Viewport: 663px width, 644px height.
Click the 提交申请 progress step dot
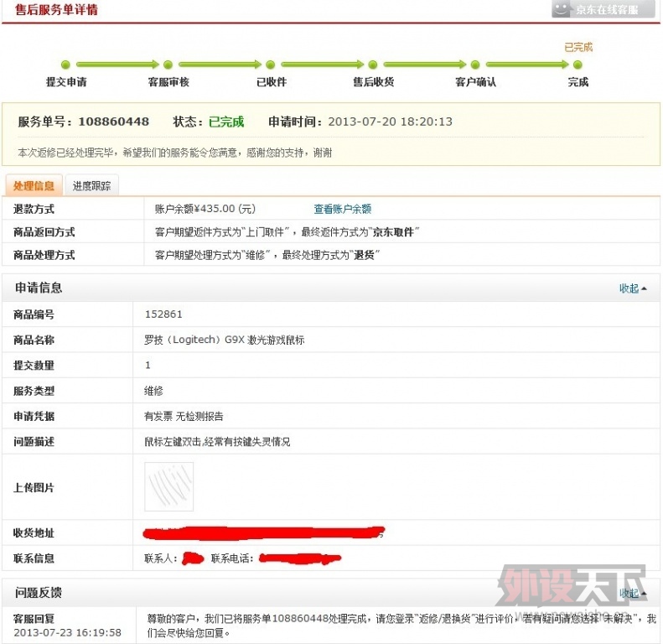[65, 65]
